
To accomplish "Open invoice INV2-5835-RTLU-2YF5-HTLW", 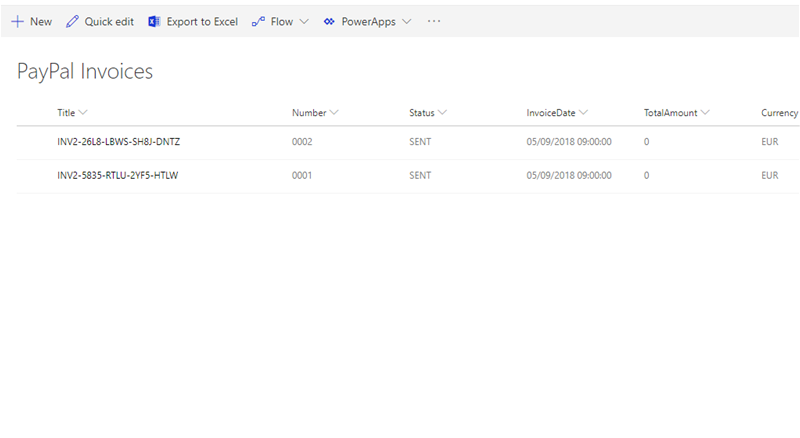I will pyautogui.click(x=118, y=176).
